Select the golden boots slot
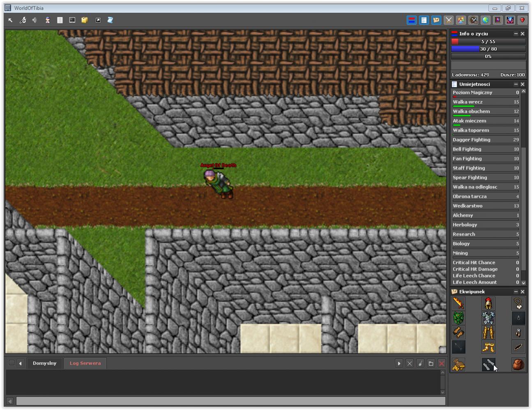Screen dimensions: 532x410 coord(488,347)
